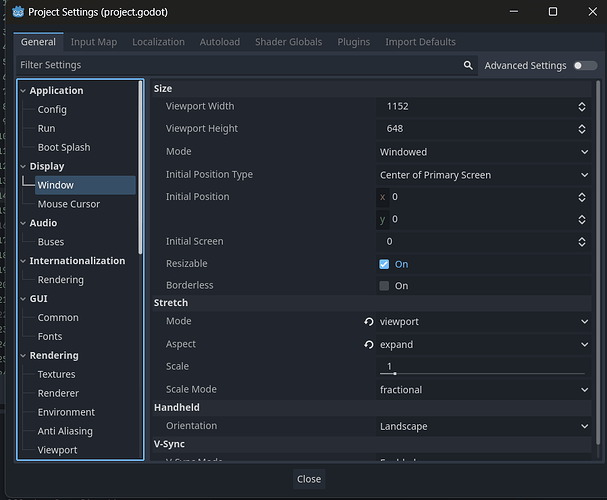
Task: Switch to the Shader Globals tab
Action: (288, 42)
